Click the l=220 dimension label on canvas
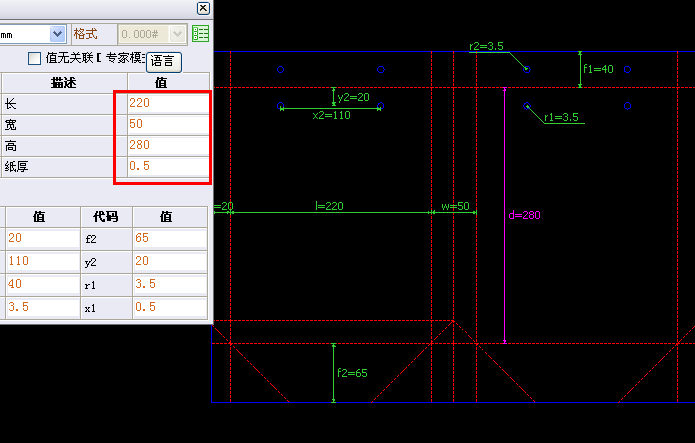The image size is (695, 443). 329,206
